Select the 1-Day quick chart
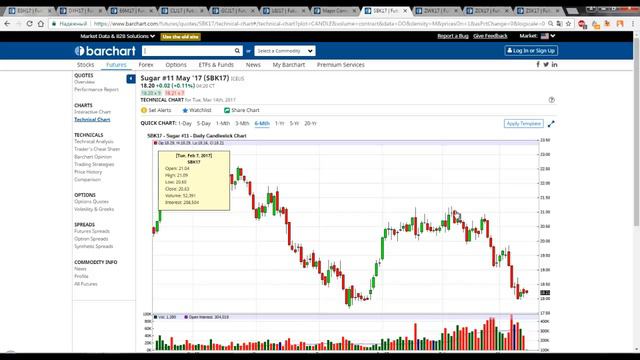The image size is (640, 360). [x=185, y=123]
